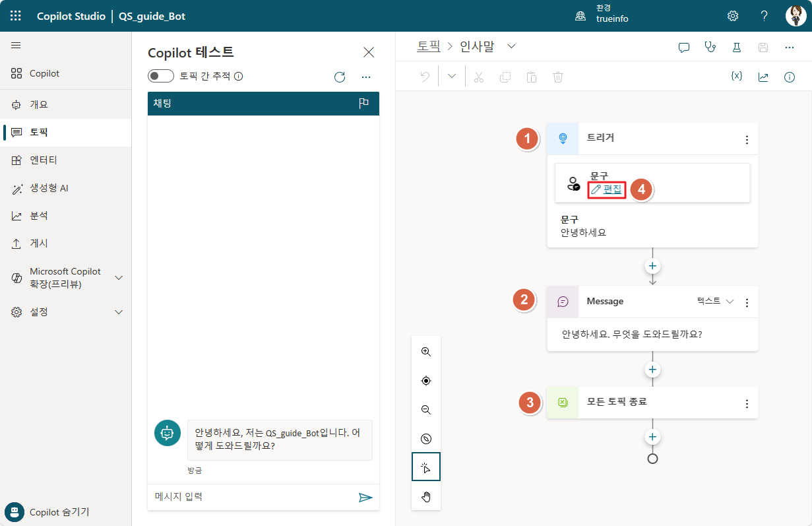Select the hand pan tool
The height and width of the screenshot is (526, 812).
[426, 497]
